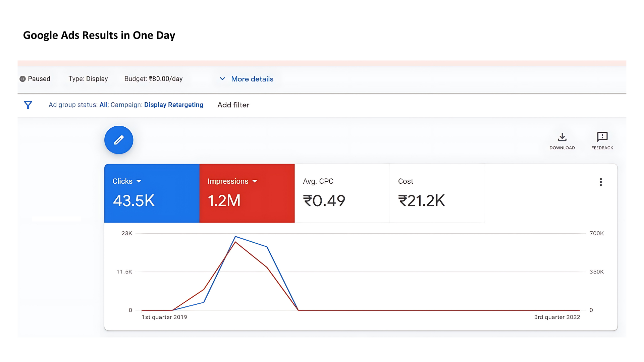Click Add filter
The width and height of the screenshot is (644, 362).
tap(233, 105)
